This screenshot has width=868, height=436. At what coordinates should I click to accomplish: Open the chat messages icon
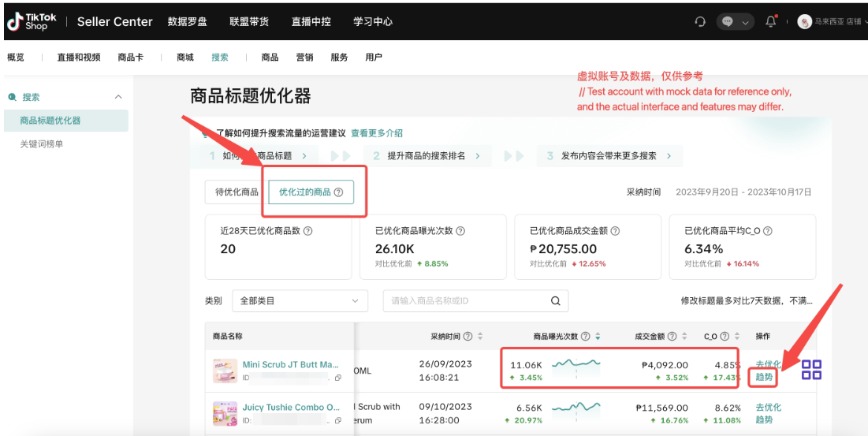[728, 21]
